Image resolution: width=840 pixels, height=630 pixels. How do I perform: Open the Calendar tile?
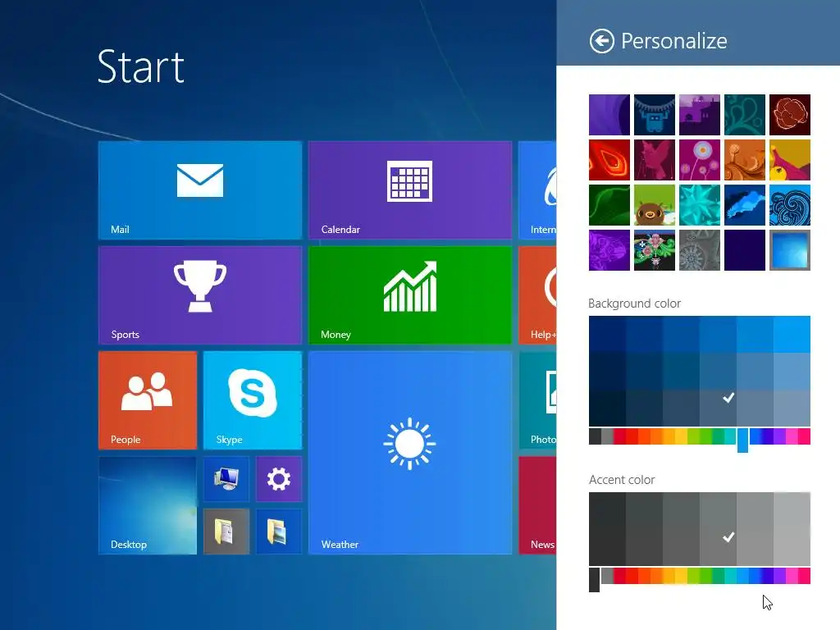(x=410, y=190)
